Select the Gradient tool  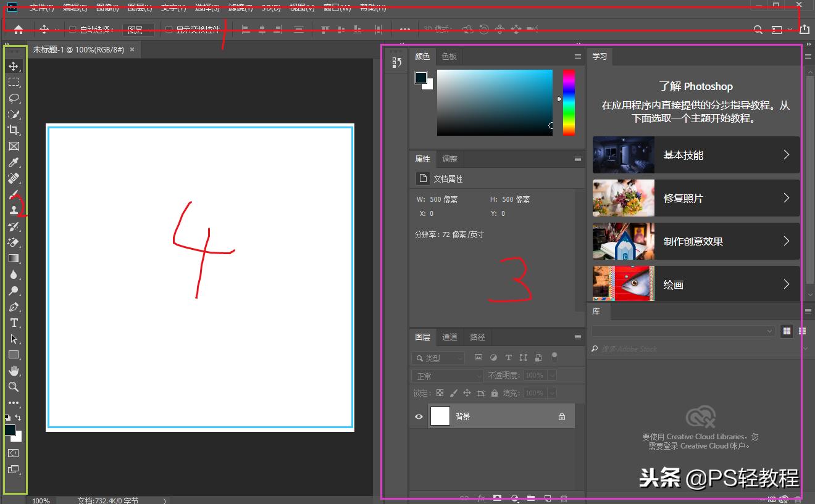[x=14, y=258]
